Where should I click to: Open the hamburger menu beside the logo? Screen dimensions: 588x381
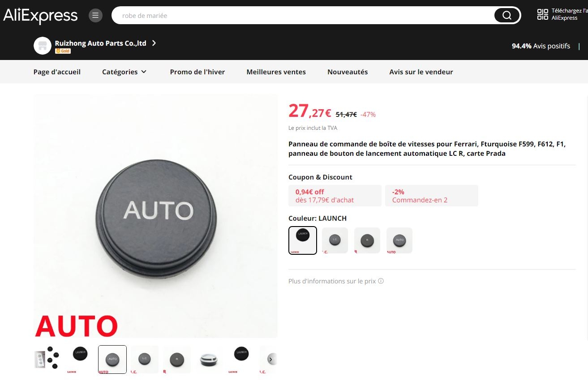[x=95, y=16]
